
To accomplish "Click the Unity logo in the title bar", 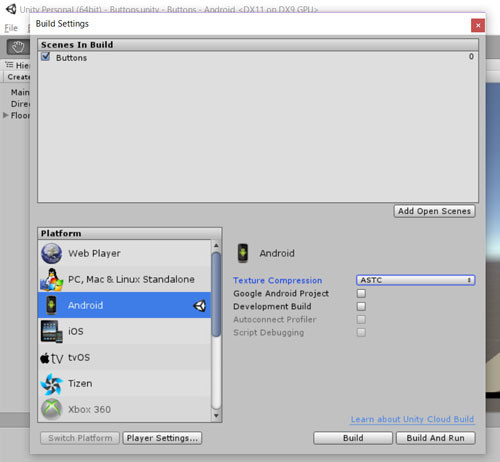I will coord(11,9).
